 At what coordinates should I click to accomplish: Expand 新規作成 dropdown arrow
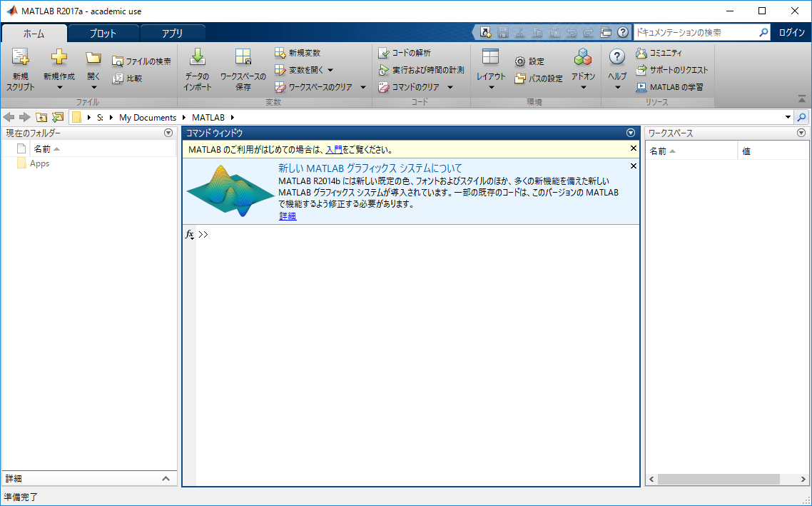[59, 88]
